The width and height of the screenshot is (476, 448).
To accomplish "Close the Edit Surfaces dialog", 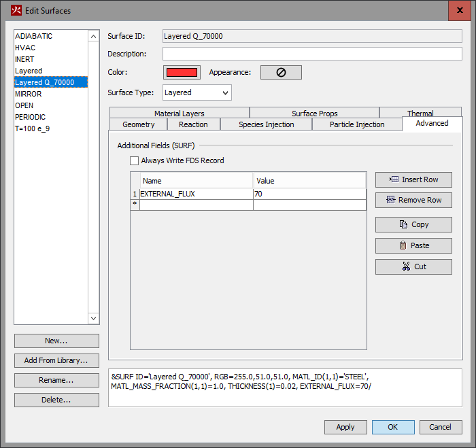I will pos(459,10).
